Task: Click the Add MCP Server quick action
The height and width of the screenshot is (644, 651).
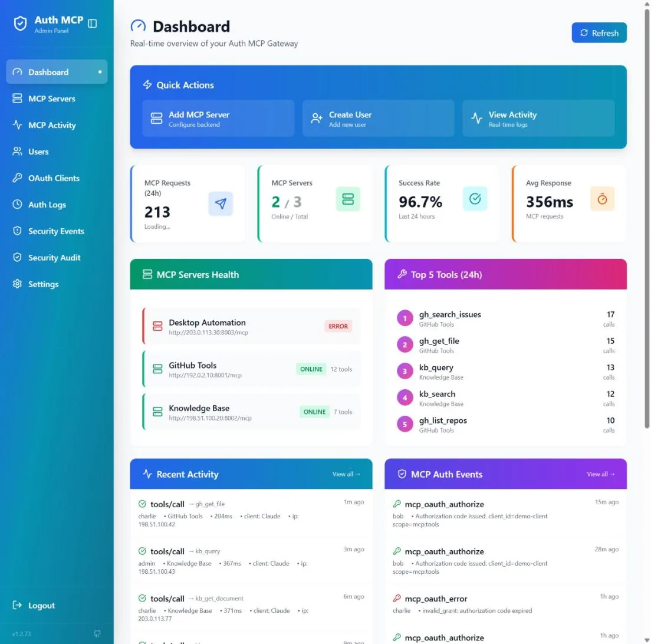Action: 218,119
